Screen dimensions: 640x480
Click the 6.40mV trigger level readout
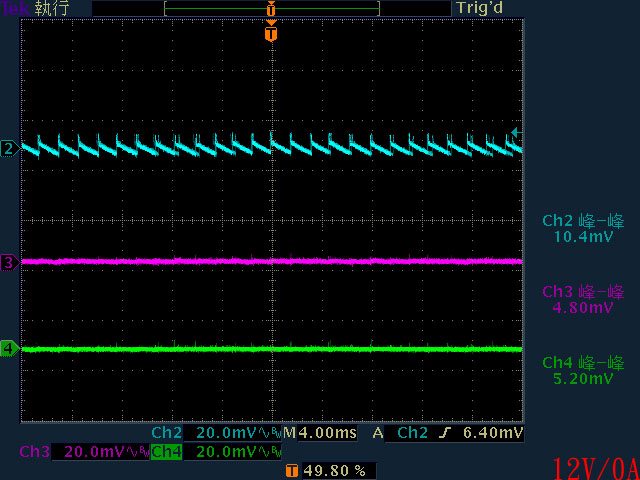[x=494, y=433]
